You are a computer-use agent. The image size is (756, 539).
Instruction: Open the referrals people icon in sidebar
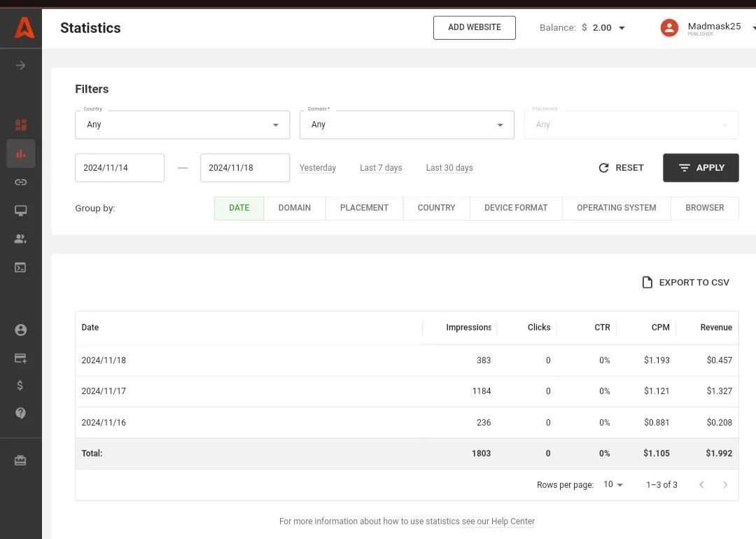pyautogui.click(x=21, y=239)
